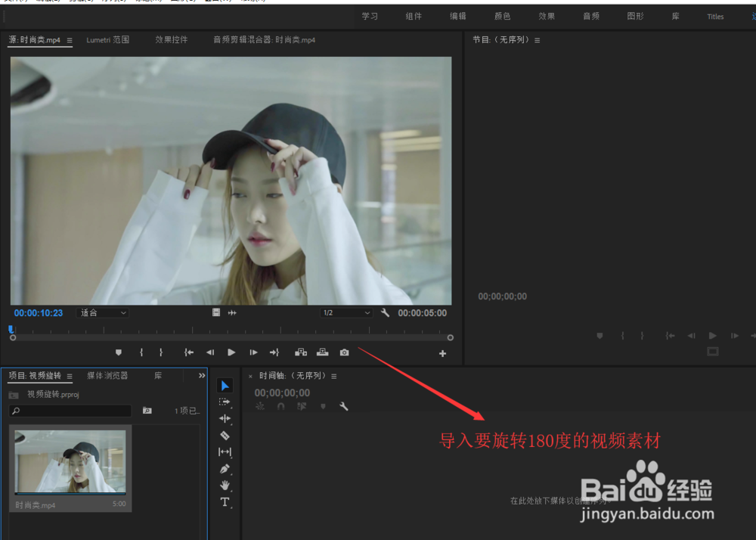This screenshot has width=756, height=540.
Task: Mark In point in Source monitor
Action: [141, 352]
